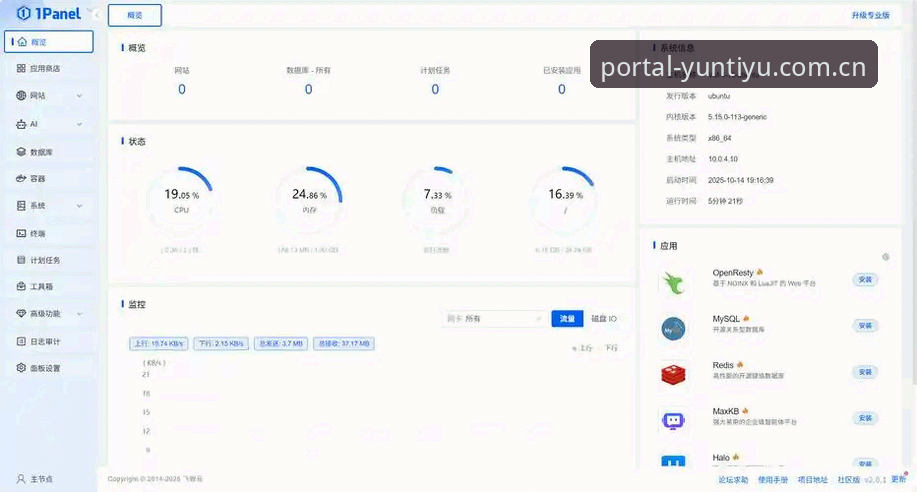Screen dimensions: 917x492
Task: Click the 计划任务 icon in sidebar
Action: tap(21, 260)
